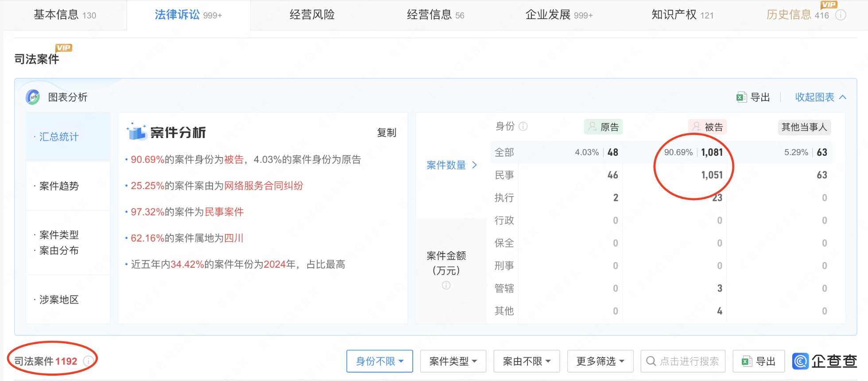Open the 经营风险 tab
Viewport: 868px width, 381px height.
(312, 15)
